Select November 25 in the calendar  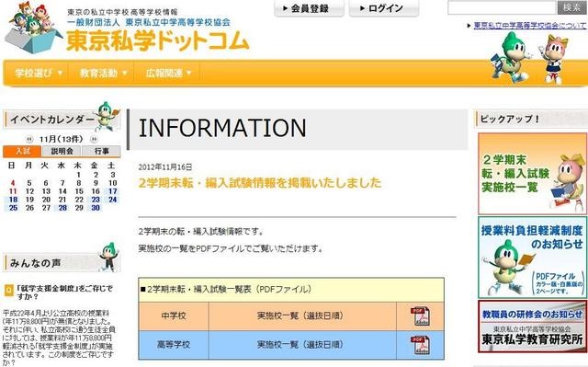13,208
